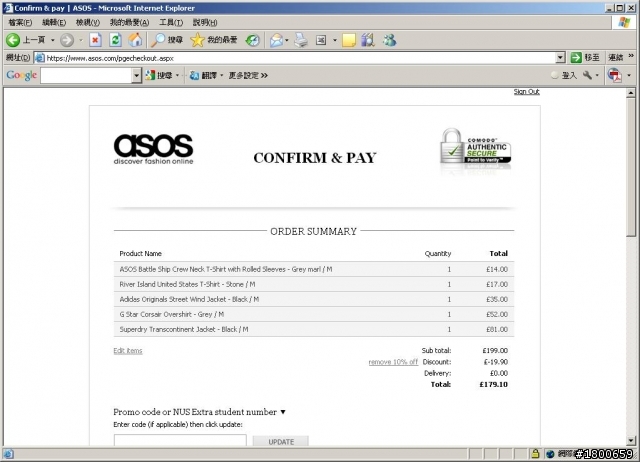Open Google toolbar wrench settings

(x=587, y=75)
